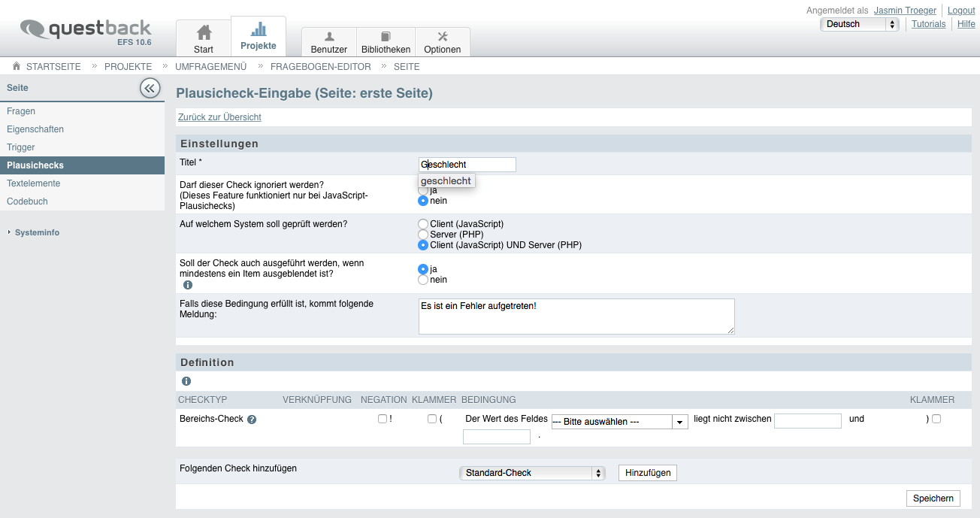980x518 pixels.
Task: Click the Jasmin Troeger user link
Action: 905,11
